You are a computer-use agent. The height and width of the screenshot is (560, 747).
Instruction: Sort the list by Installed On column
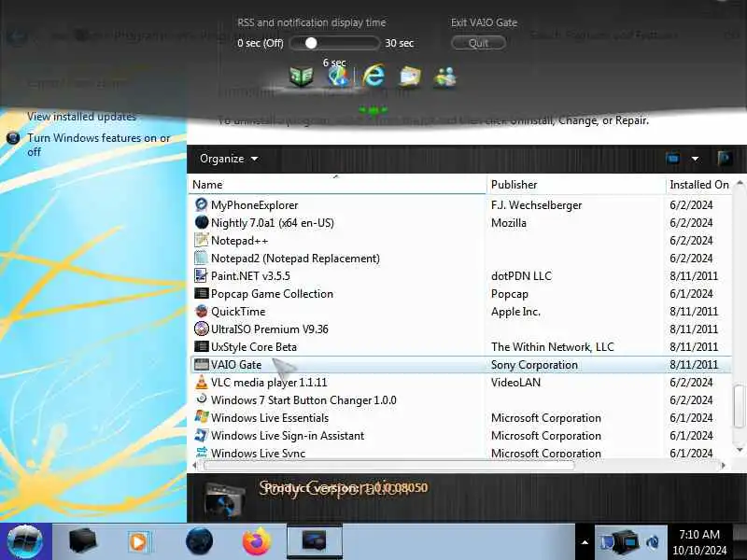[x=698, y=184]
